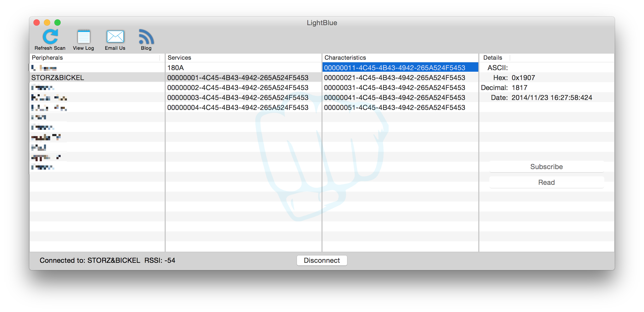This screenshot has height=312, width=644.
Task: Open the Blog RSS feed icon
Action: tap(146, 37)
